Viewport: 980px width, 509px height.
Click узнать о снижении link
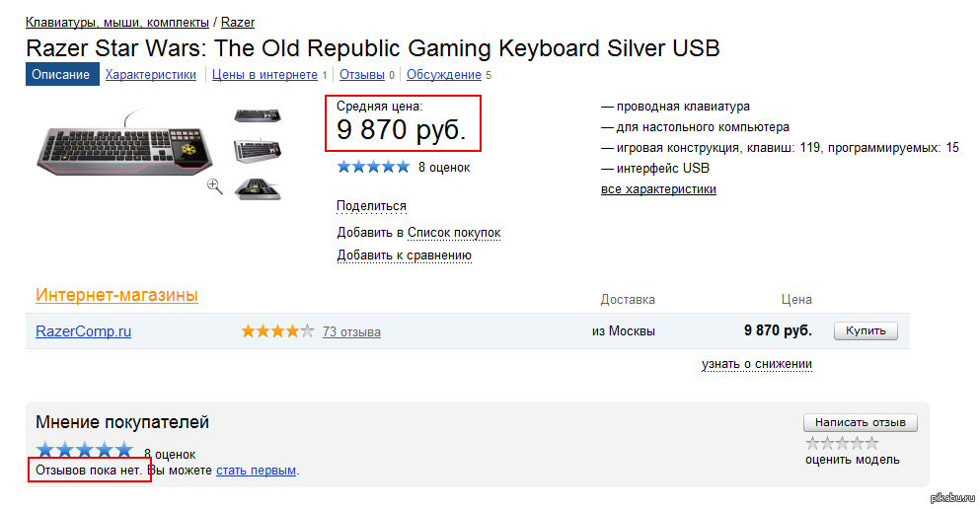(756, 364)
